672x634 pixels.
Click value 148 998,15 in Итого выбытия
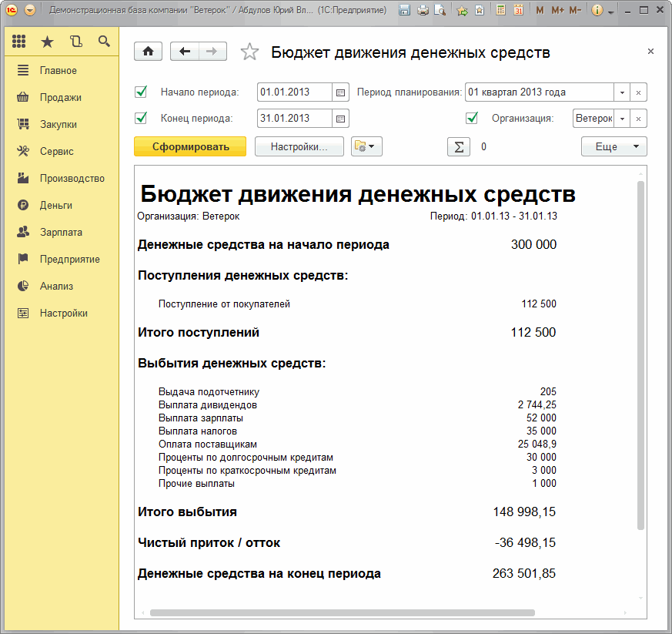[x=524, y=512]
